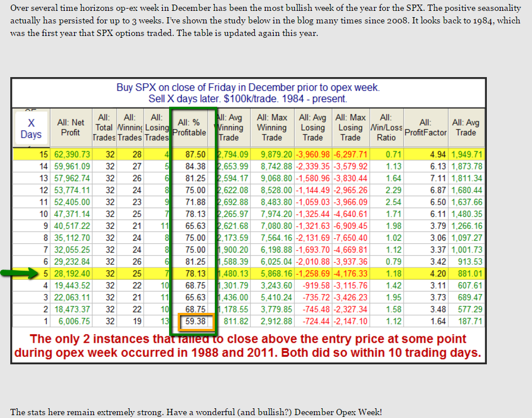Select the 2,912.88 max winning trade cell

tap(276, 321)
